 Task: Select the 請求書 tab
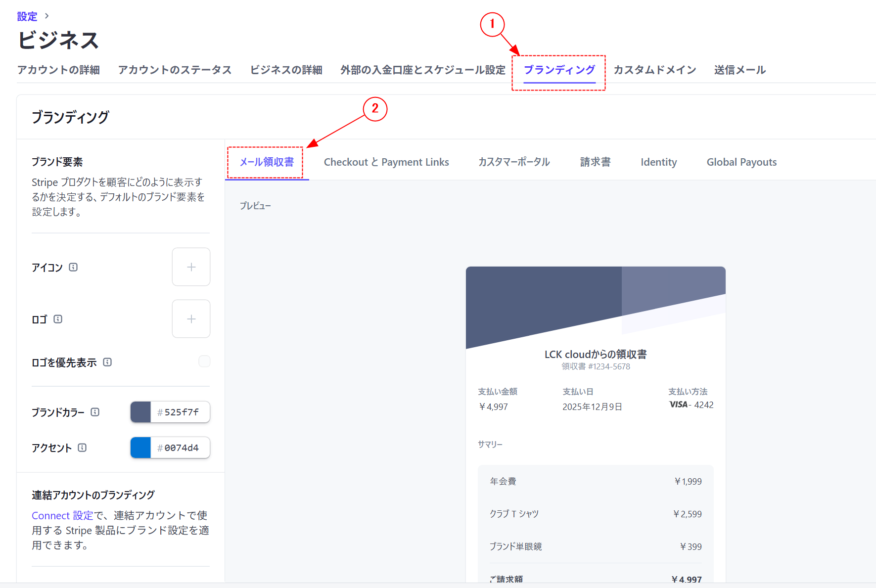[595, 162]
